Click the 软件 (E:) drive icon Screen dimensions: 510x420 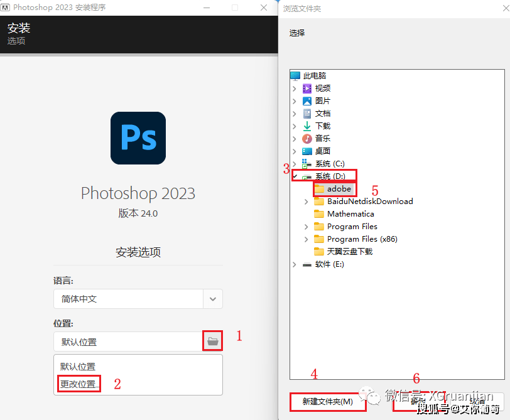pos(308,264)
